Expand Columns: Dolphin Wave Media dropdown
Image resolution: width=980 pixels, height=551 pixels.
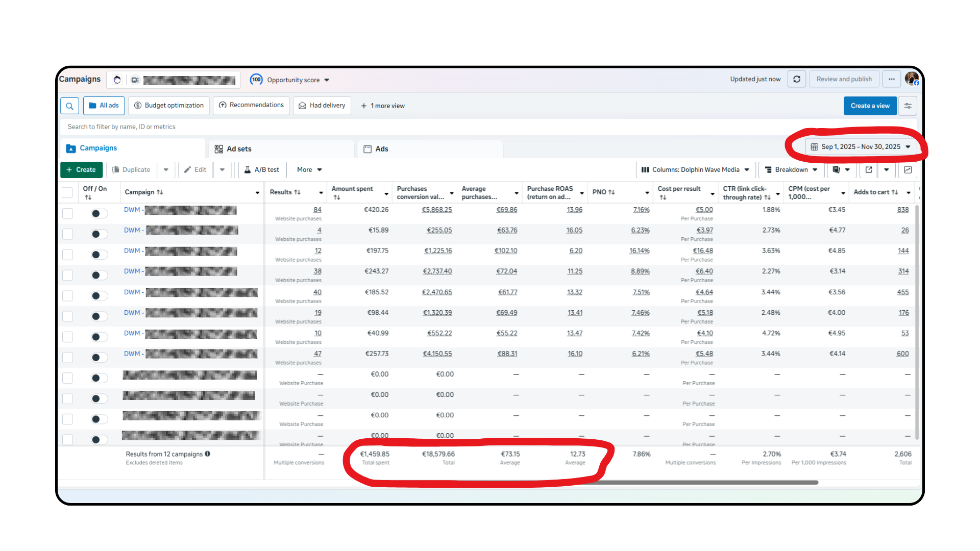[x=695, y=170]
